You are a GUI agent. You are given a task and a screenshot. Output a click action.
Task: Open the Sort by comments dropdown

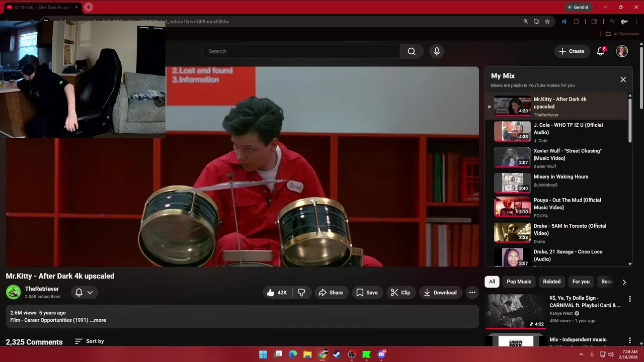tap(89, 341)
